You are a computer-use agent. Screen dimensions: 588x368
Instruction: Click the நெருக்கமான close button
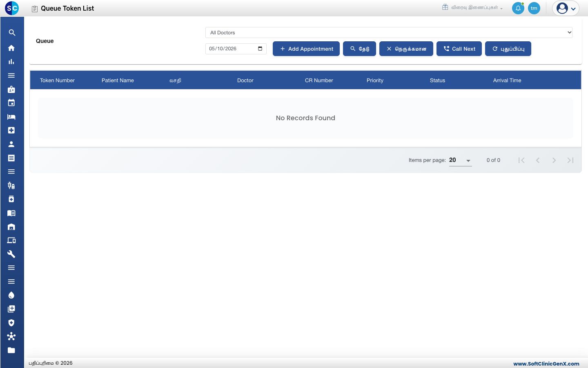(406, 49)
